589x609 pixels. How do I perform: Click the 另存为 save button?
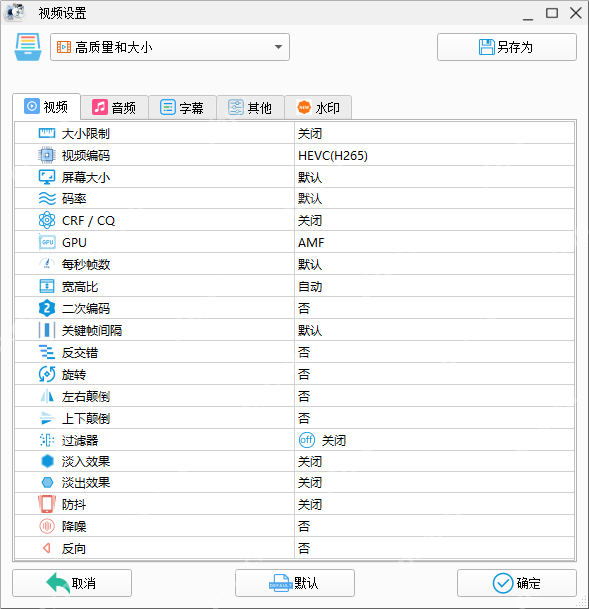tap(507, 47)
